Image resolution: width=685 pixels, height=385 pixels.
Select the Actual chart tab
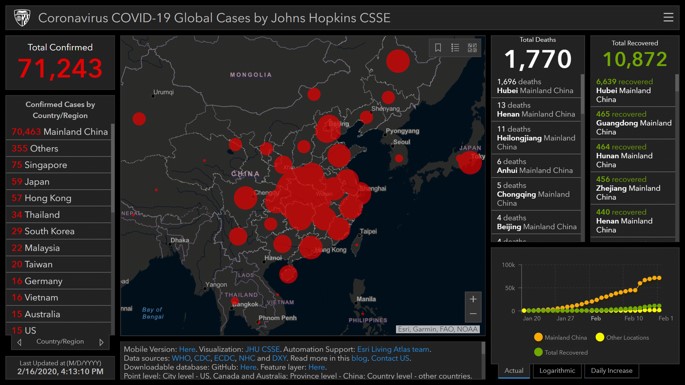click(x=514, y=371)
